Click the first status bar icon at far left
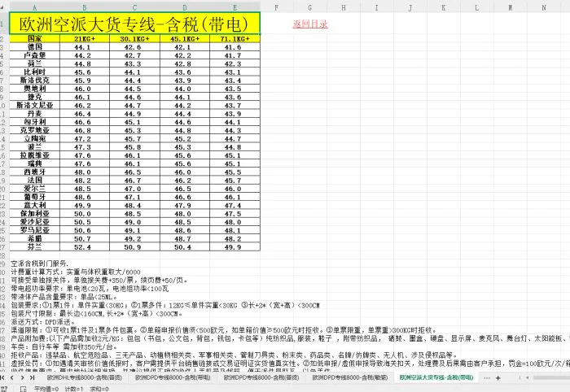Screen dimensions: 570x392 [x=4, y=389]
